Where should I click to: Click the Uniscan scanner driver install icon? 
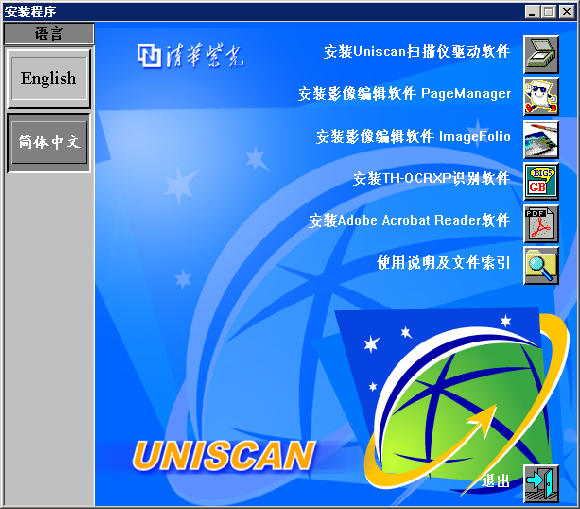click(x=541, y=55)
